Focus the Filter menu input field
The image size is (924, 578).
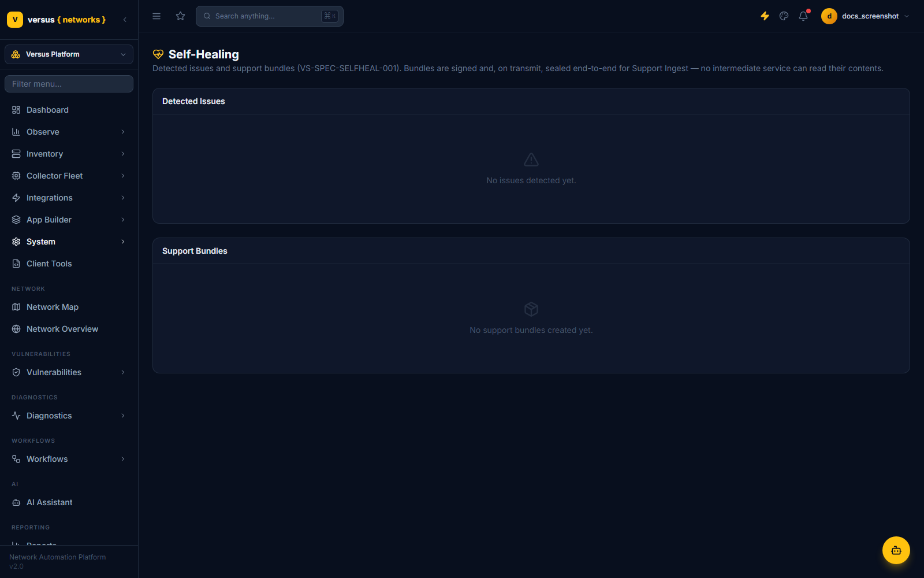(x=69, y=84)
